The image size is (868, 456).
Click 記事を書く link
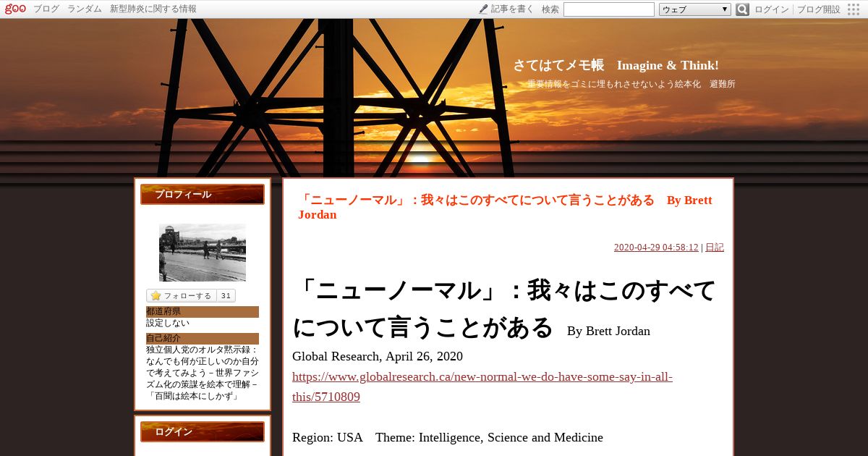point(512,9)
